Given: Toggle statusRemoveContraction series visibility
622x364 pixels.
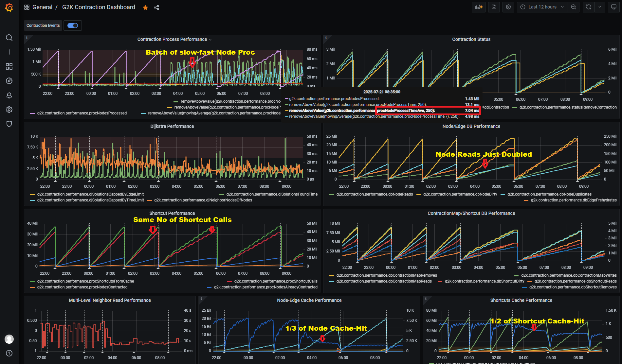Looking at the screenshot, I should [x=568, y=107].
